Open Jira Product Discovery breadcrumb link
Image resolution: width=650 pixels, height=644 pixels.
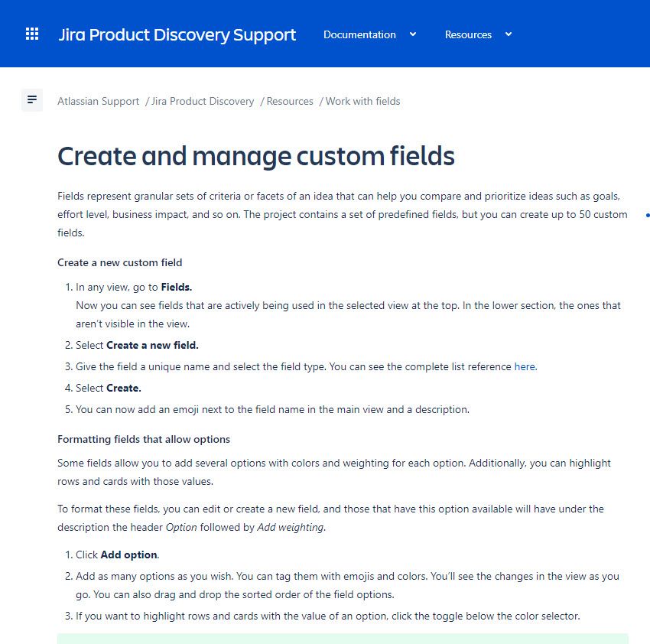(203, 101)
